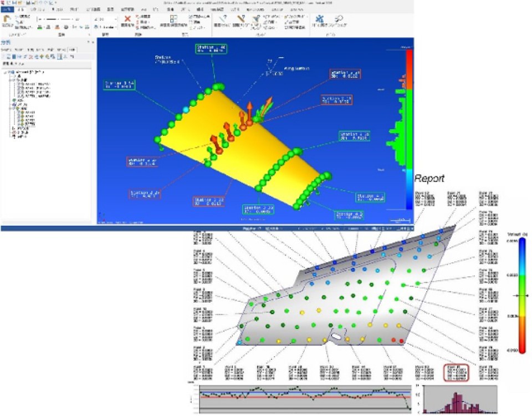Collapse the root node of the project tree

click(4, 72)
